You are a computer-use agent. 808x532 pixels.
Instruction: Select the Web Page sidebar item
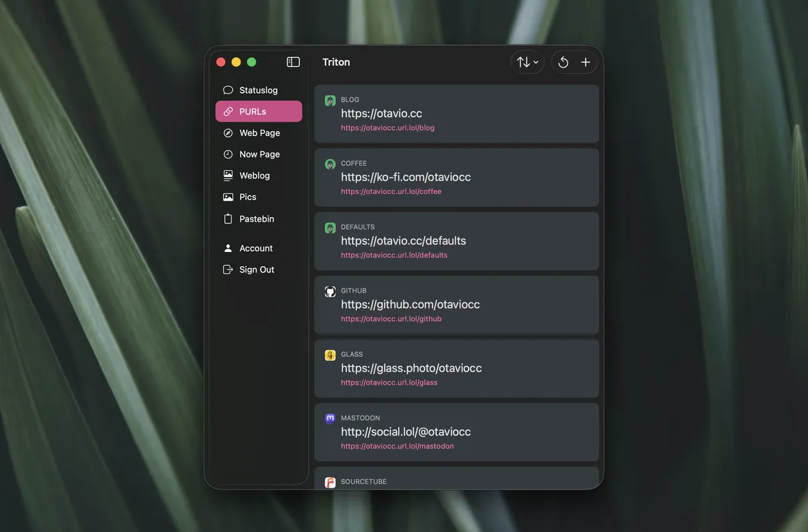click(259, 133)
